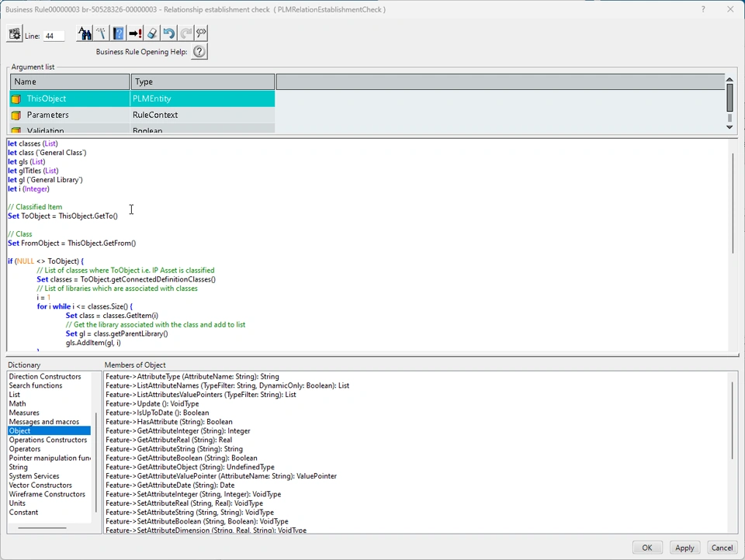Click the arrow with exclamation check icon
This screenshot has width=745, height=560.
tap(135, 33)
